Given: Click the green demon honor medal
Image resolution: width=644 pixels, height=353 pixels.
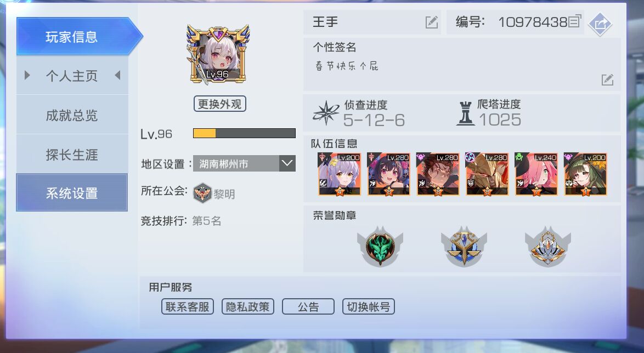Looking at the screenshot, I should point(380,247).
